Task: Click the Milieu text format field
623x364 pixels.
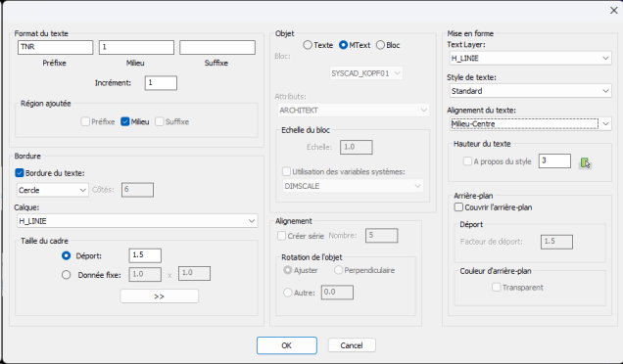Action: [x=136, y=47]
